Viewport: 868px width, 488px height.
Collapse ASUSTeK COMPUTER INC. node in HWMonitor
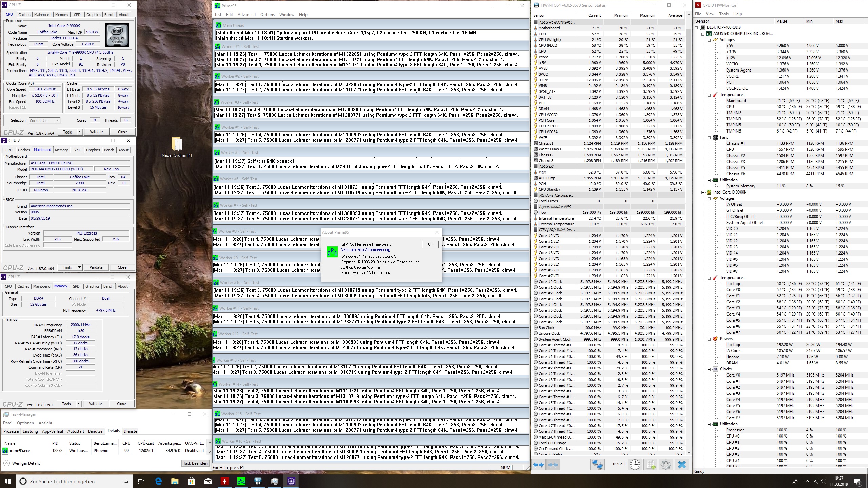pos(703,34)
